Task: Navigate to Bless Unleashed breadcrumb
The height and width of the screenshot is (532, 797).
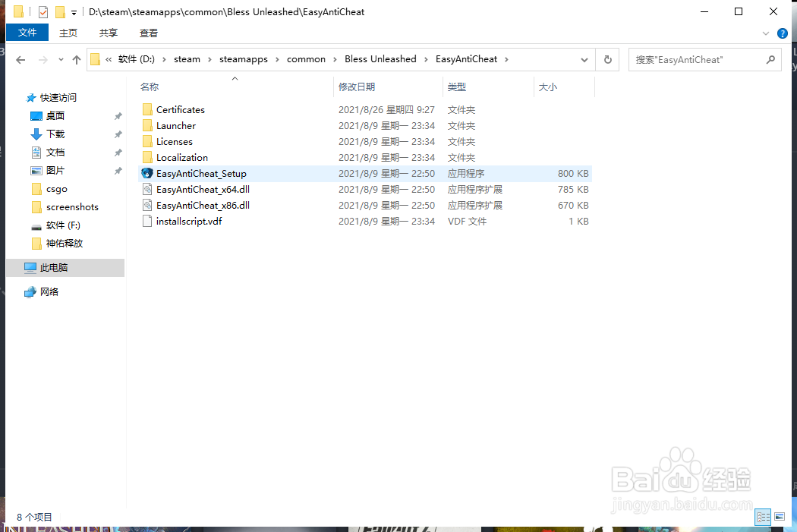Action: click(x=380, y=59)
